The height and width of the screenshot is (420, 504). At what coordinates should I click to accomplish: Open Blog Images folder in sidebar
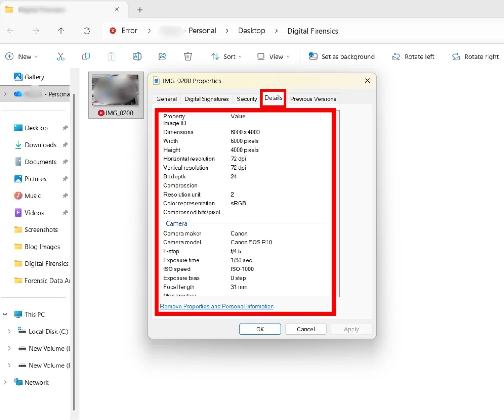[x=37, y=247]
